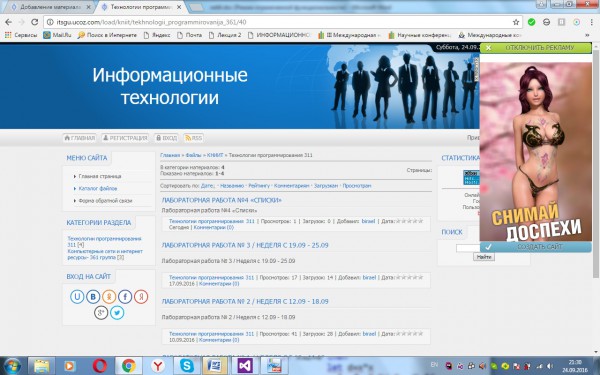The width and height of the screenshot is (600, 375).
Task: Open category Технологии программирования 311
Action: tap(104, 241)
